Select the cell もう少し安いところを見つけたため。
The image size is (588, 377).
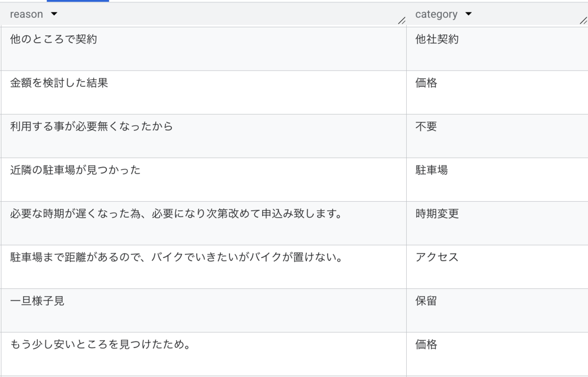203,354
